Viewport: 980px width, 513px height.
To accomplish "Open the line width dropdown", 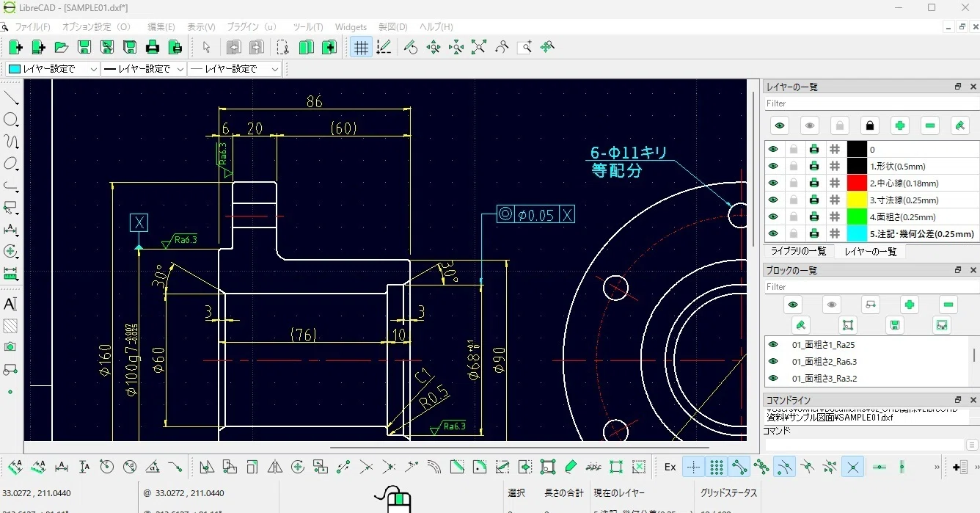I will pyautogui.click(x=145, y=69).
